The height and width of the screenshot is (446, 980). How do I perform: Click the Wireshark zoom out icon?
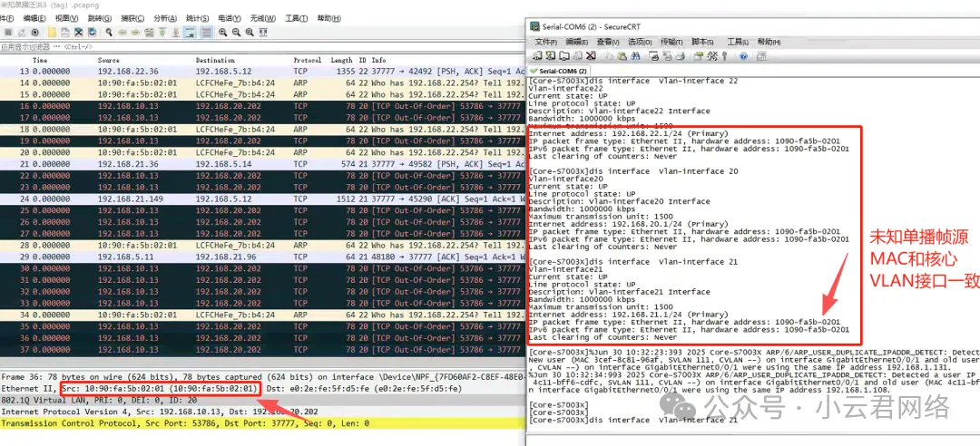click(x=236, y=33)
